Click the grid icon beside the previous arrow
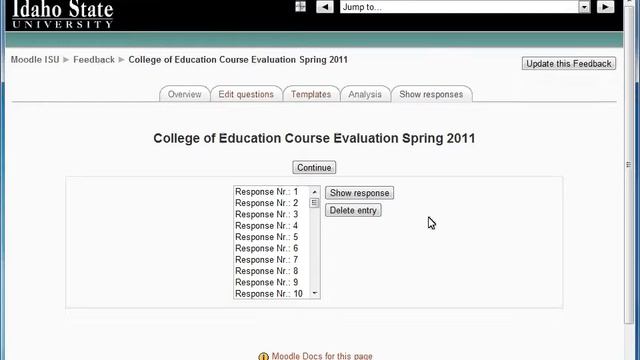This screenshot has height=360, width=640. (300, 7)
